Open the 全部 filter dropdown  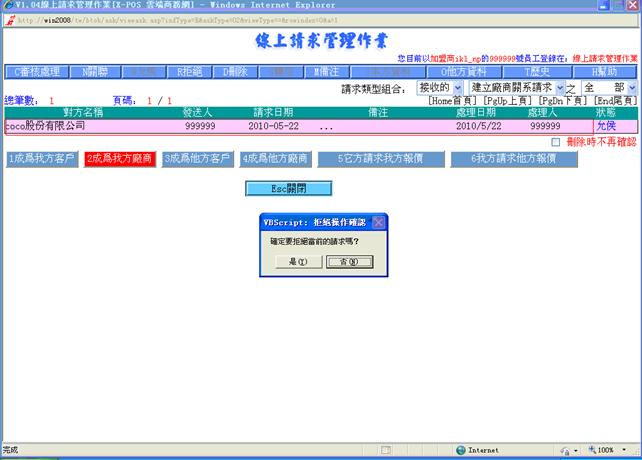coord(606,88)
